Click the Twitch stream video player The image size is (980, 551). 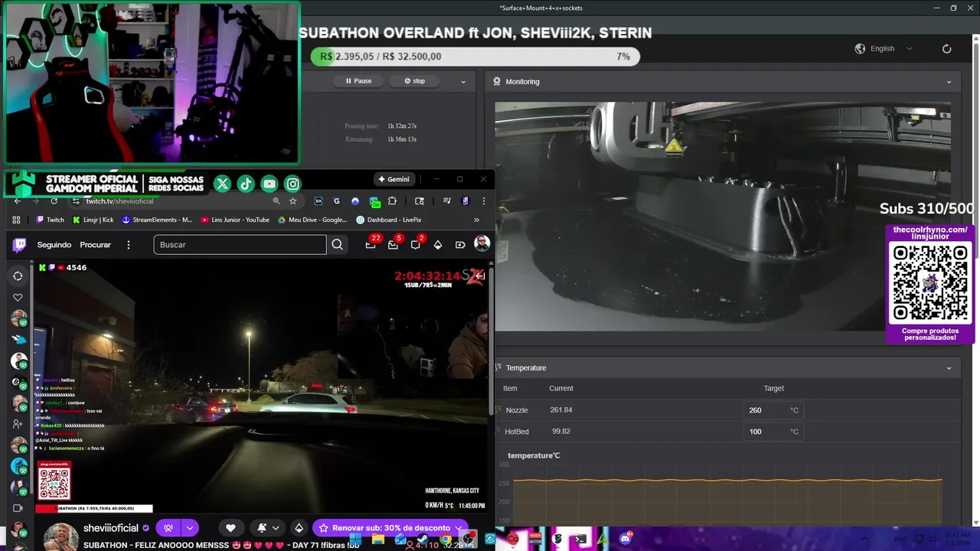click(260, 386)
